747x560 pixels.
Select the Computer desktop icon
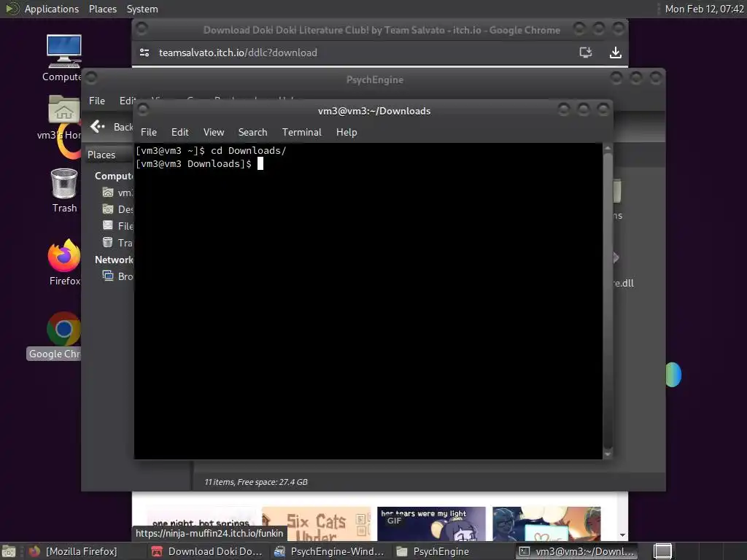click(x=64, y=58)
